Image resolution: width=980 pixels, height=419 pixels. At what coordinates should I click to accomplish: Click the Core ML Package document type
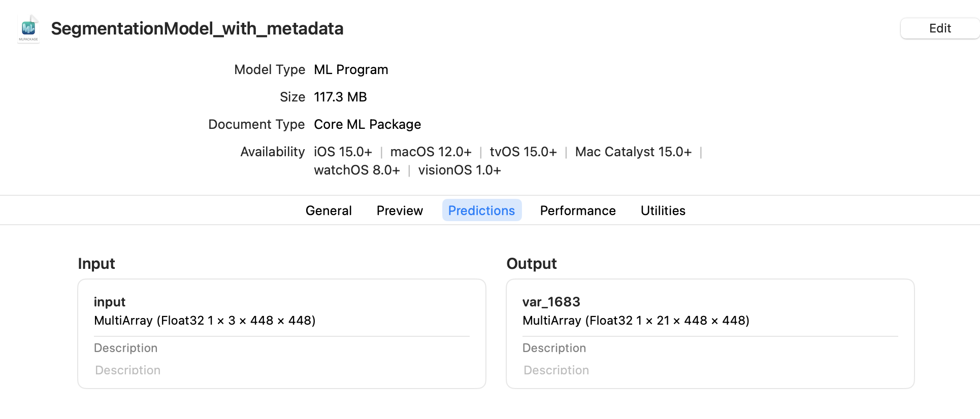click(367, 124)
